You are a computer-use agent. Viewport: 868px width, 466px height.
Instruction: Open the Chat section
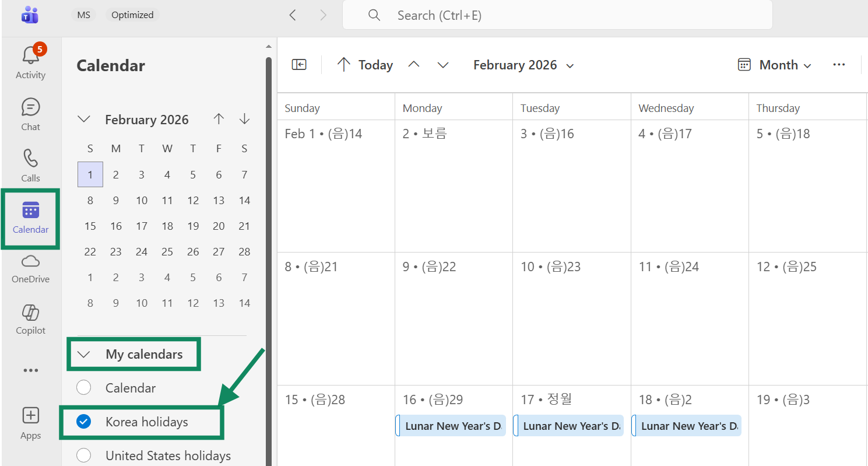click(30, 114)
